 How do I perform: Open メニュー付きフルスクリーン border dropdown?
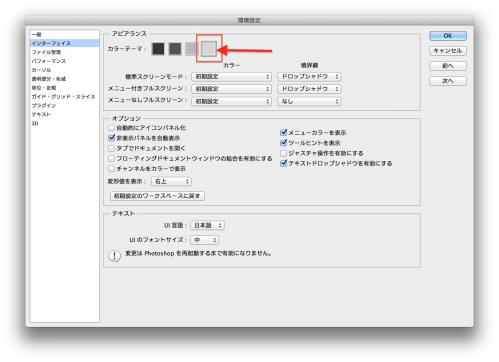click(x=310, y=89)
